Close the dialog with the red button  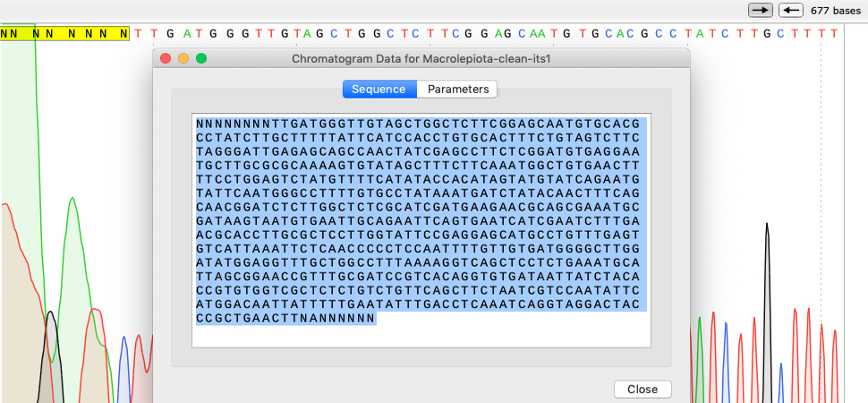[x=166, y=59]
